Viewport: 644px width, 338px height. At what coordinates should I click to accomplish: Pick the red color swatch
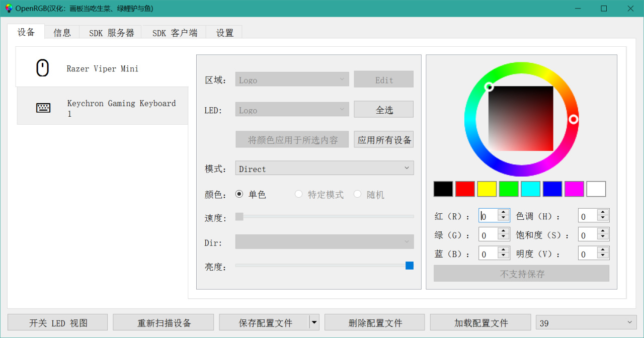[x=465, y=189]
